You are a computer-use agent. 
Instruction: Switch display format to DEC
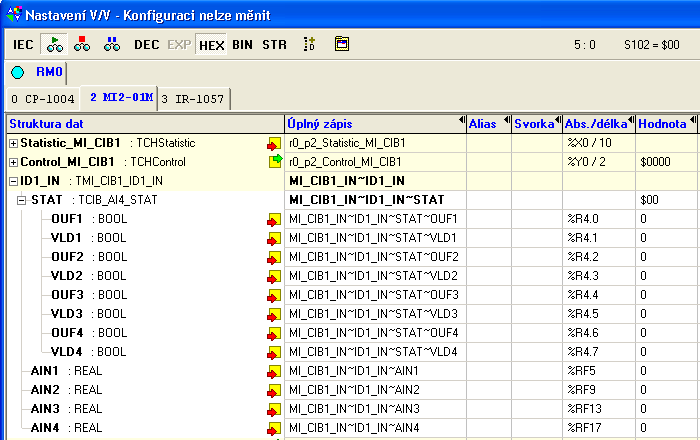[x=147, y=45]
